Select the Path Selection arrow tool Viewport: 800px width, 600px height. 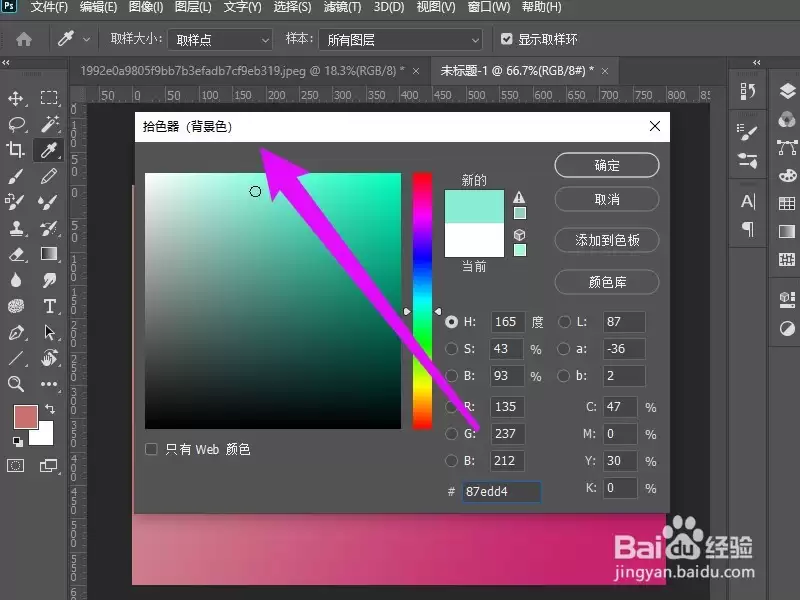[x=49, y=332]
